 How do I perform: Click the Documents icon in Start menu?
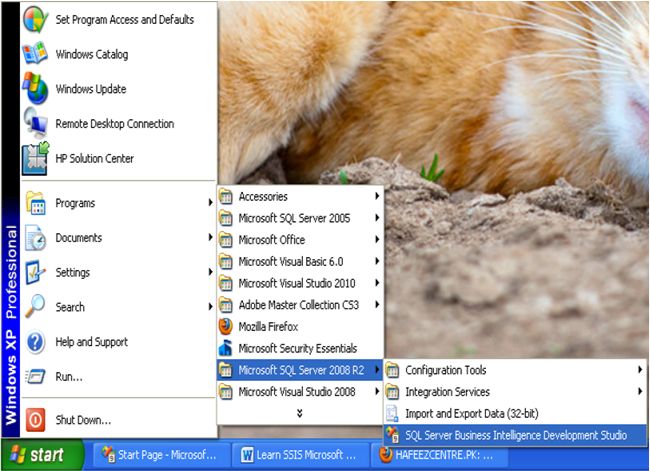[x=36, y=238]
